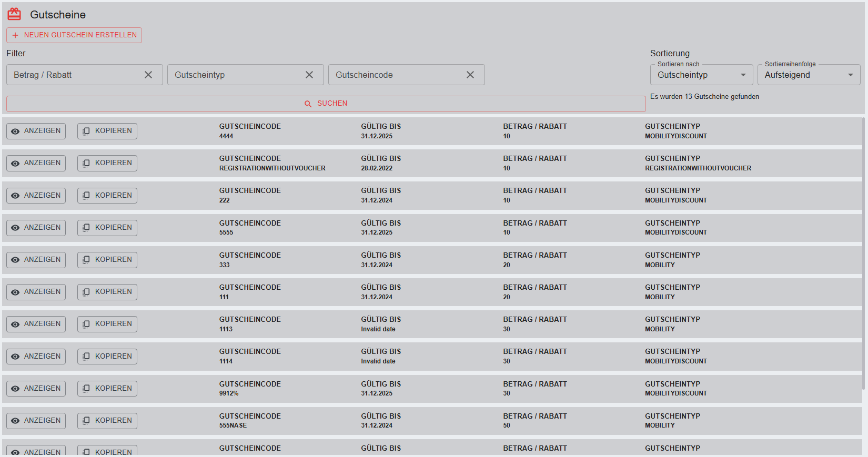
Task: Click the red gift voucher icon beside Gutscheine
Action: point(14,14)
